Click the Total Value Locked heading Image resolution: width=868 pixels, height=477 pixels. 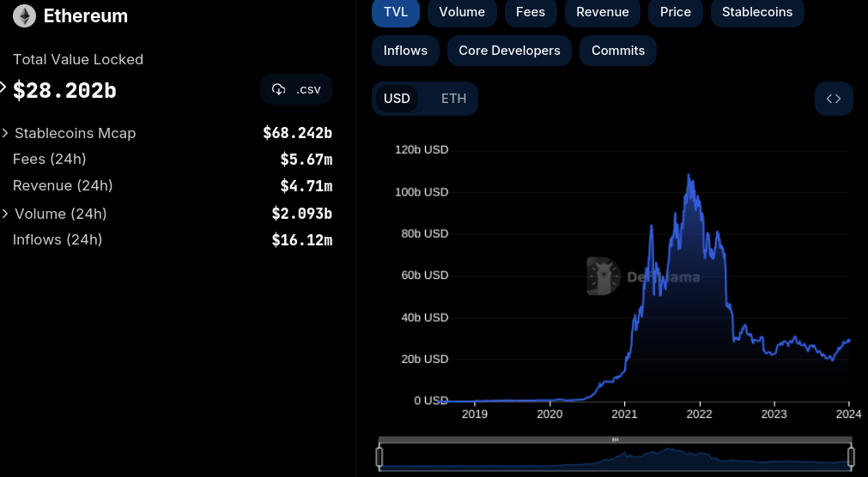coord(78,59)
